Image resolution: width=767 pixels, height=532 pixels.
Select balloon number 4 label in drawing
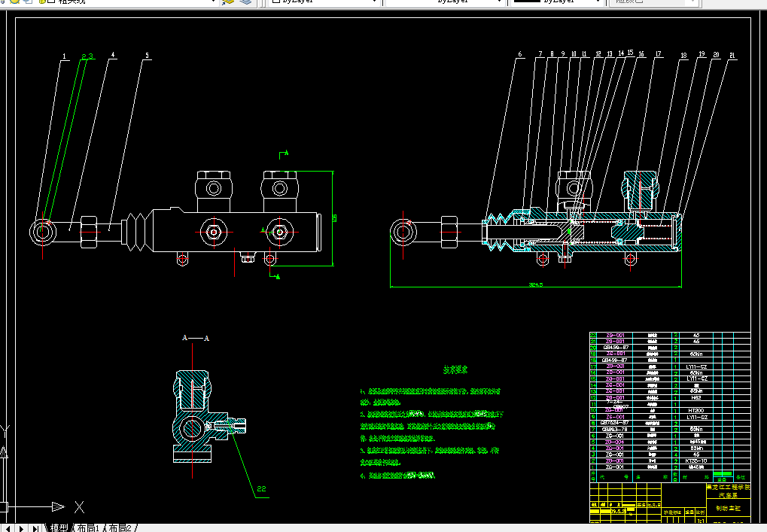tap(113, 55)
